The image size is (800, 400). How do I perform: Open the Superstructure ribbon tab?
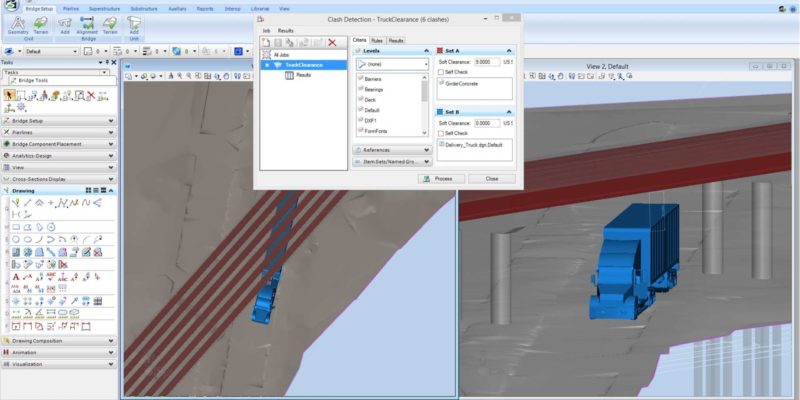coord(104,9)
